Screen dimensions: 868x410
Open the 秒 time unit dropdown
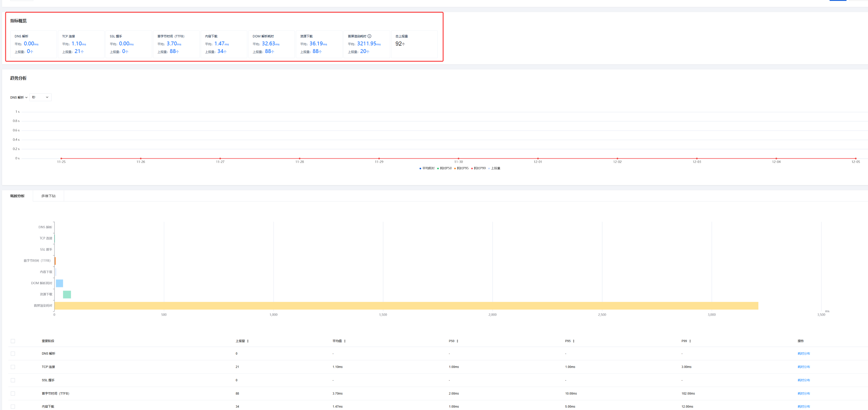(x=40, y=97)
